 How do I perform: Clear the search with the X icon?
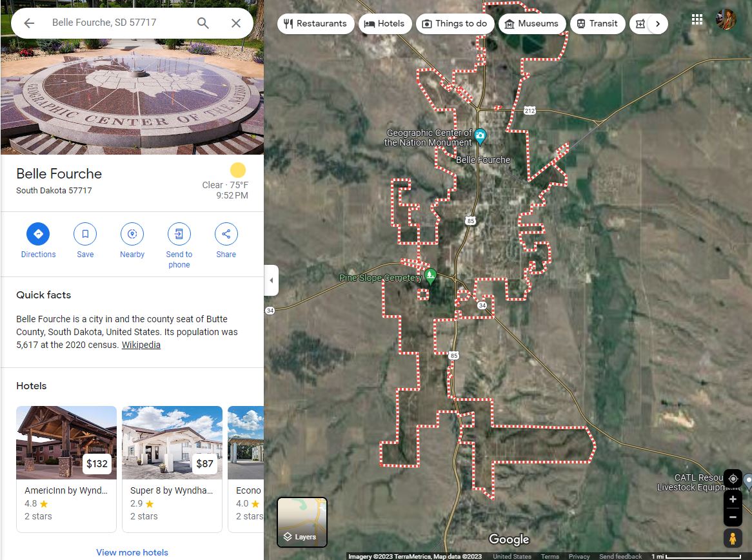(236, 23)
